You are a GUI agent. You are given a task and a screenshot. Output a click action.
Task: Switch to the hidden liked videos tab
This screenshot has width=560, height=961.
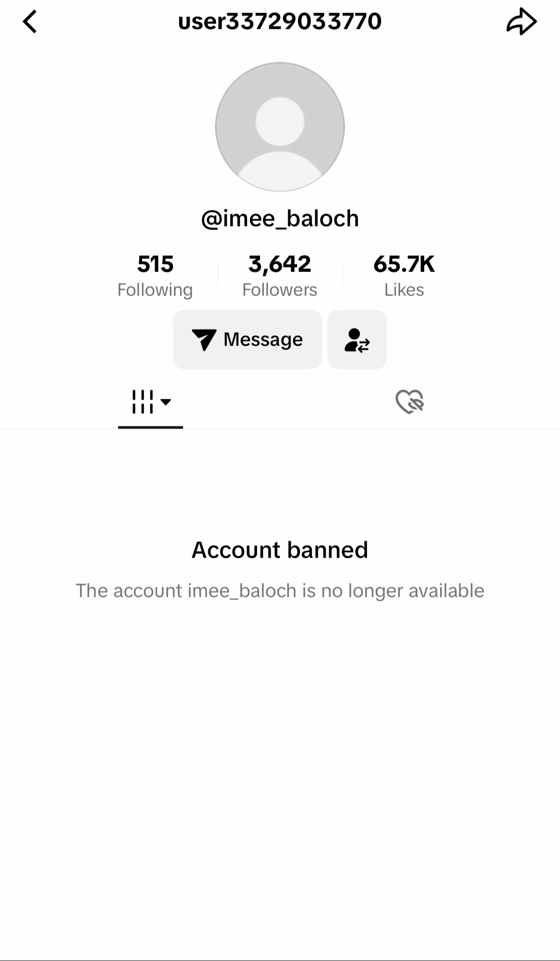click(409, 402)
